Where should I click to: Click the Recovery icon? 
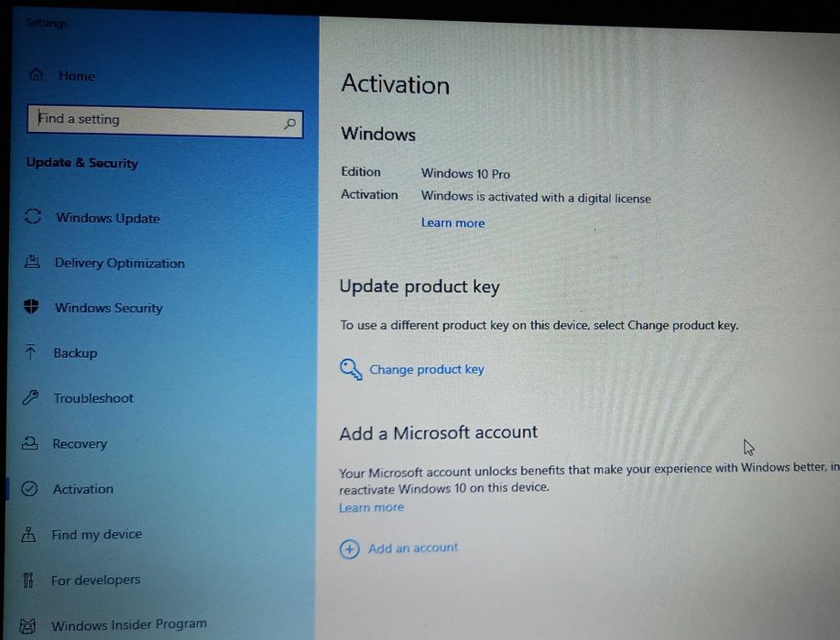coord(30,443)
